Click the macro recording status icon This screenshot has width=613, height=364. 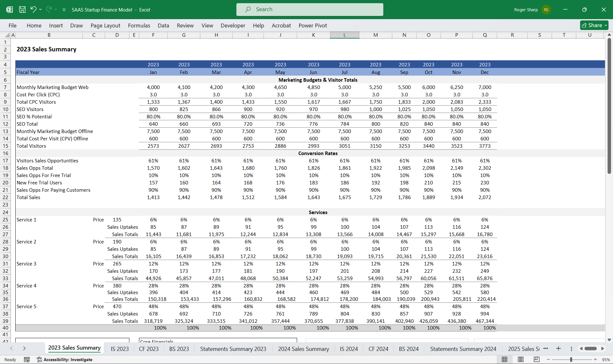click(x=27, y=360)
